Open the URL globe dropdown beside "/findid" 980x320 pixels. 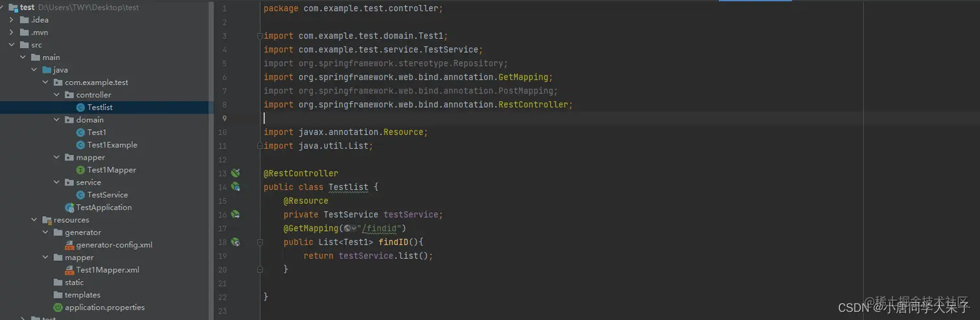coord(349,228)
